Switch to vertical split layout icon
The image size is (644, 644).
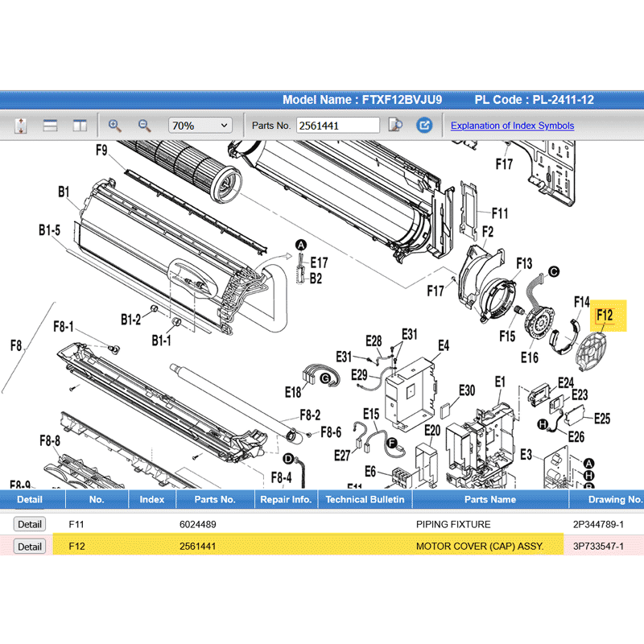79,126
